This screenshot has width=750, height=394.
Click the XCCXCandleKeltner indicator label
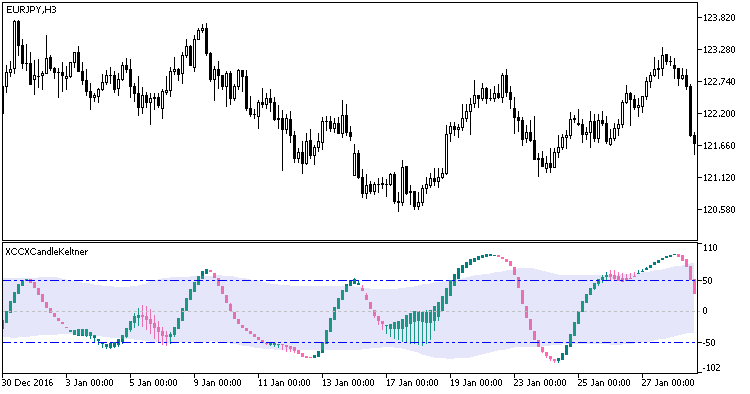(46, 252)
